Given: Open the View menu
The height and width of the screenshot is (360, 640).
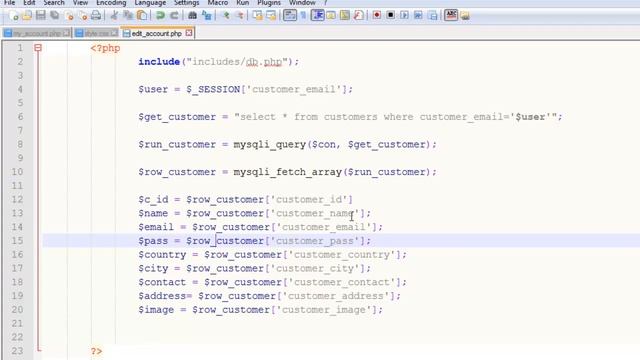Looking at the screenshot, I should point(80,3).
